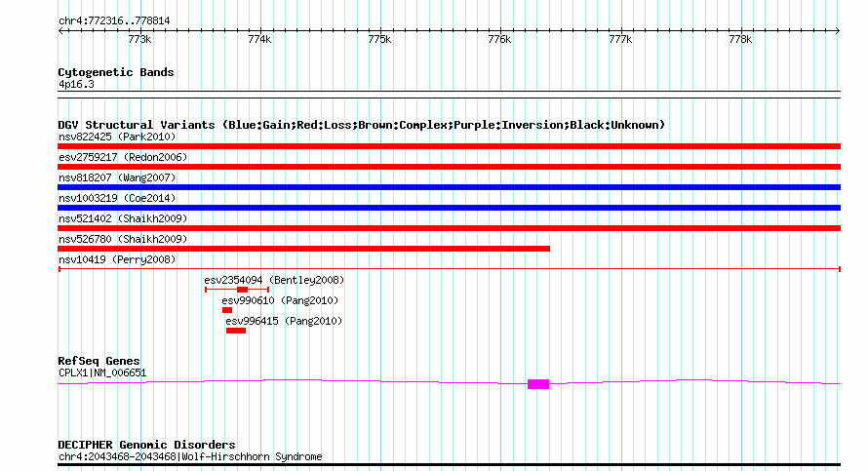The image size is (868, 471).
Task: Click the 778k ruler mark
Action: pos(740,39)
